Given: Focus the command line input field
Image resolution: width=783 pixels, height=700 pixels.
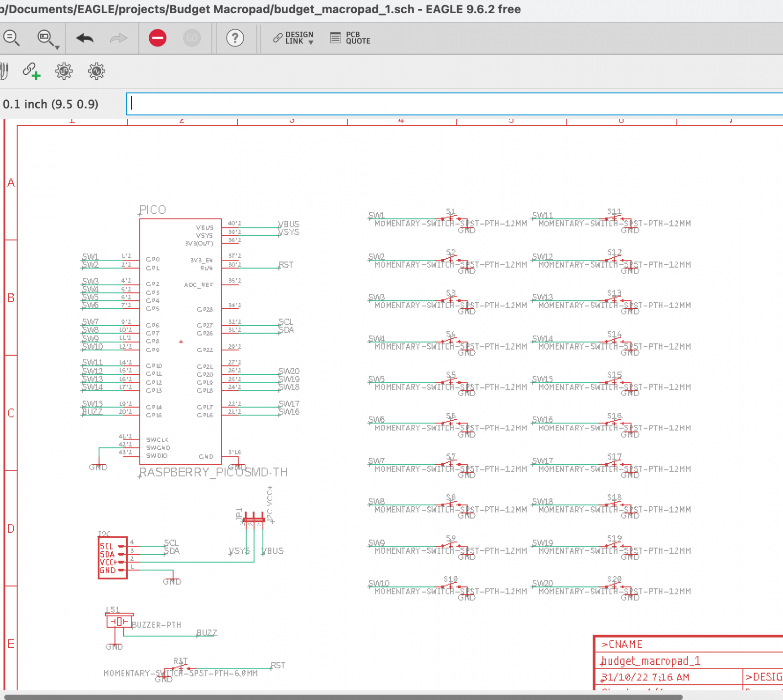Looking at the screenshot, I should [455, 104].
